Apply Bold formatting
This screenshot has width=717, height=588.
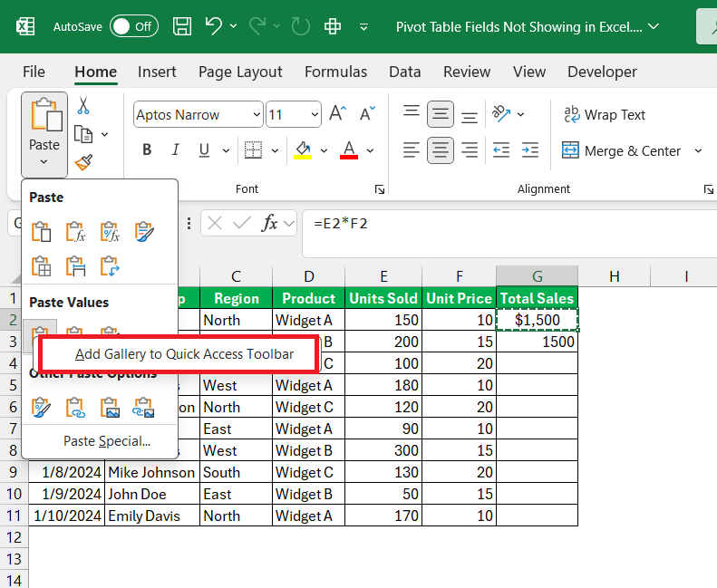point(147,149)
